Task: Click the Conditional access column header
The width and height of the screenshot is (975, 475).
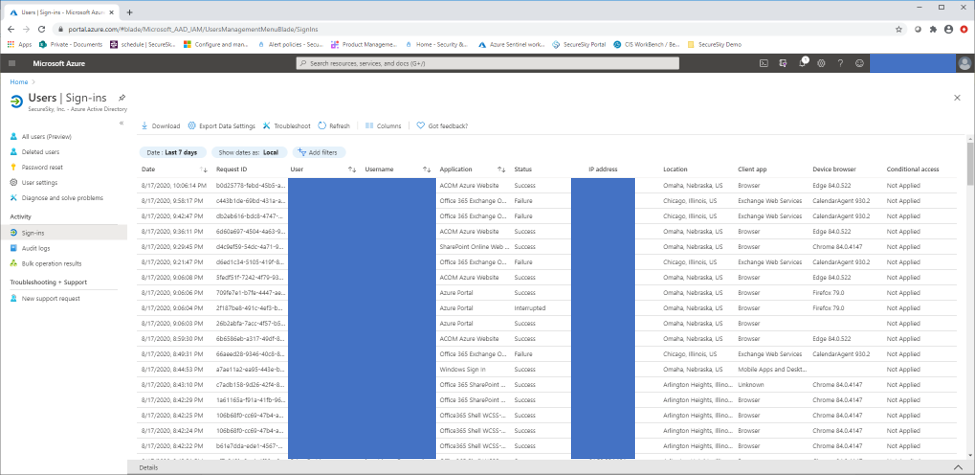Action: (x=913, y=169)
